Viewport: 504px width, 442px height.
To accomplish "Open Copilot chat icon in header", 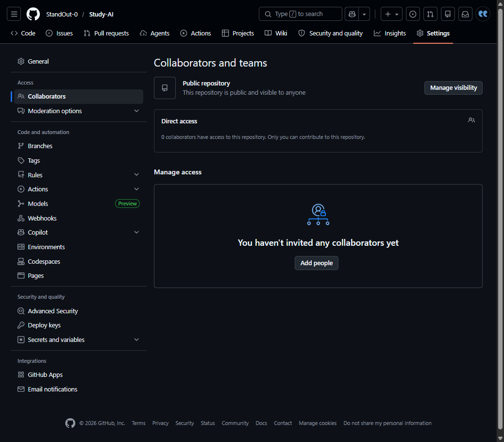I will click(352, 14).
